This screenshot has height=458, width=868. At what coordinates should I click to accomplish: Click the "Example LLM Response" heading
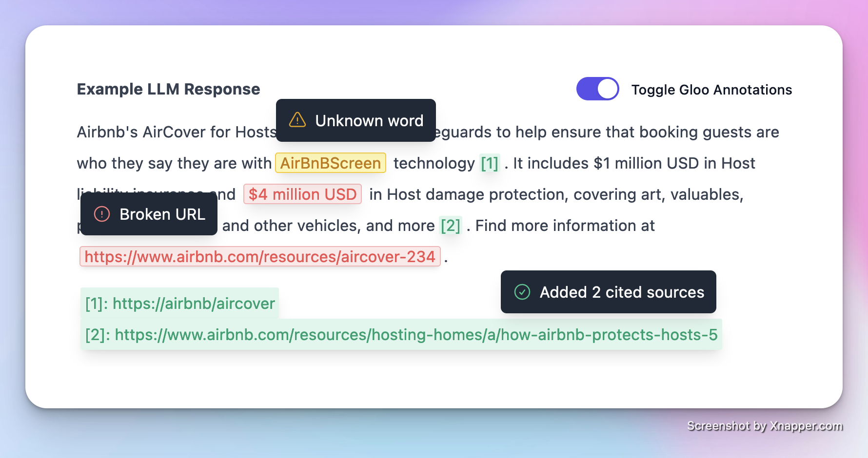point(169,89)
